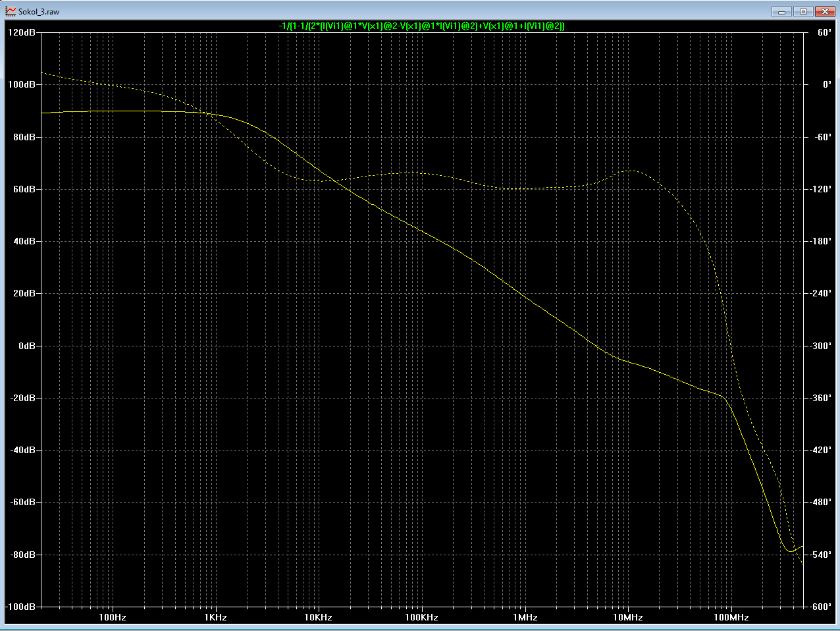840x631 pixels.
Task: Maximize the Sokol_3.raw plot window
Action: point(803,11)
